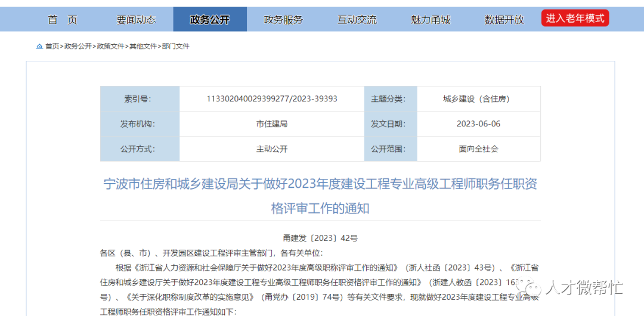This screenshot has height=316, width=644.
Task: Select the index number 113302040029399277/2023-39393
Action: click(272, 98)
